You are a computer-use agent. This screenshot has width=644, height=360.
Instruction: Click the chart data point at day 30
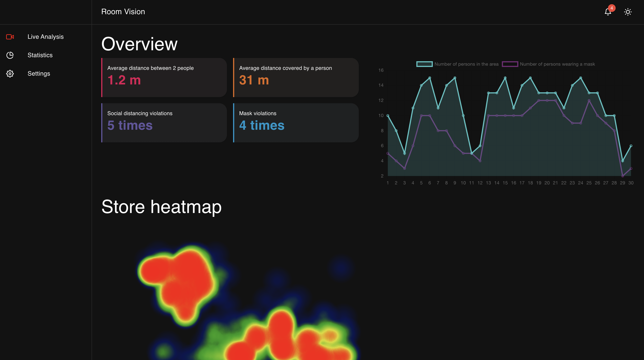(631, 146)
